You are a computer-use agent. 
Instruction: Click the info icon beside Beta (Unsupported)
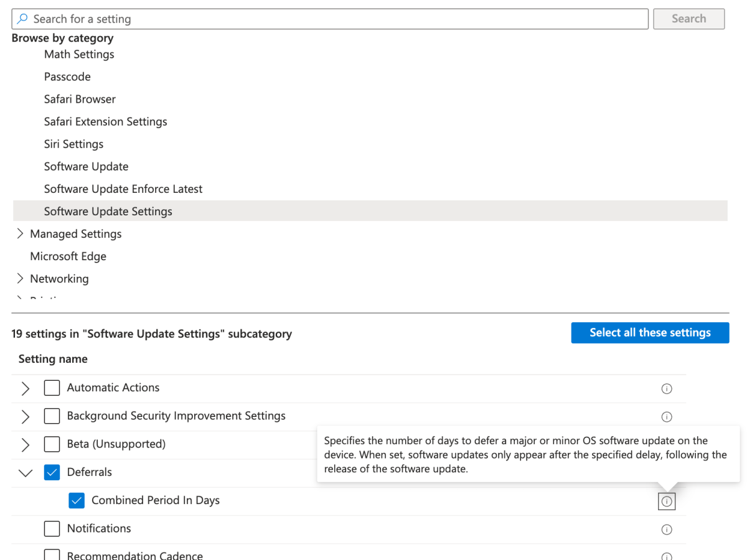667,444
